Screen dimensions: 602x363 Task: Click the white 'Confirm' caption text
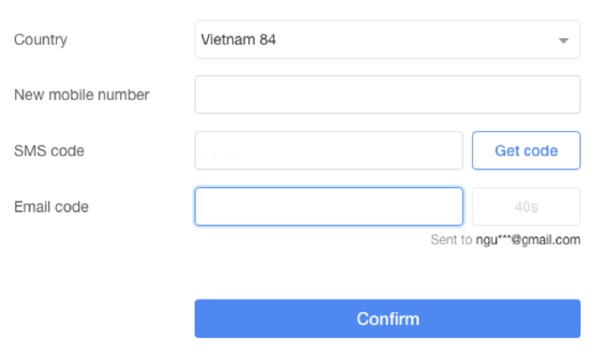(x=388, y=319)
